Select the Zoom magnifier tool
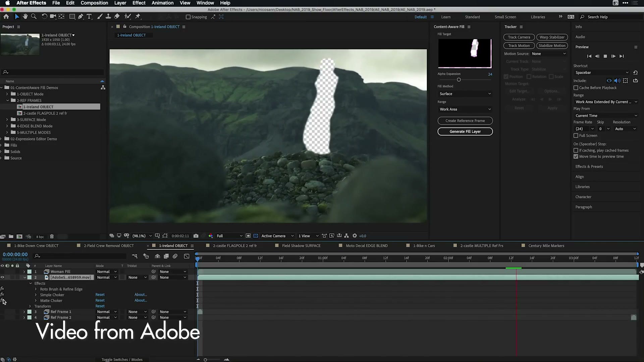This screenshot has height=362, width=644. coord(34,16)
